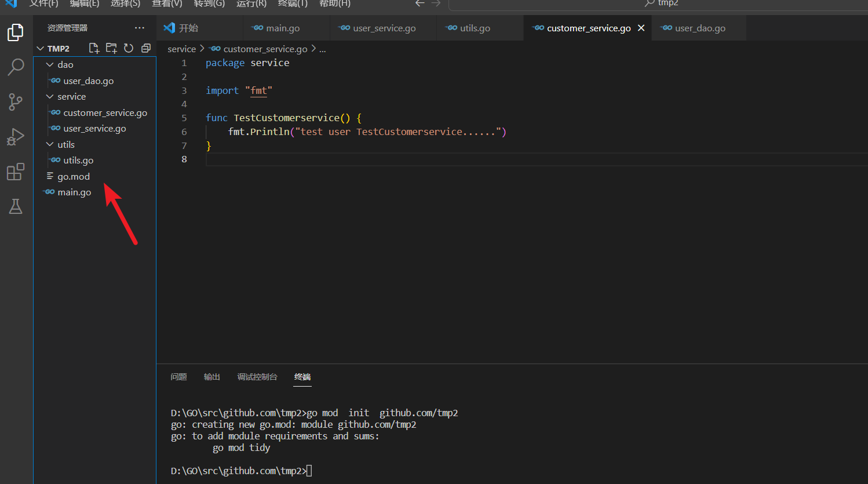Open the Extensions view icon
Image resolution: width=868 pixels, height=484 pixels.
(16, 172)
